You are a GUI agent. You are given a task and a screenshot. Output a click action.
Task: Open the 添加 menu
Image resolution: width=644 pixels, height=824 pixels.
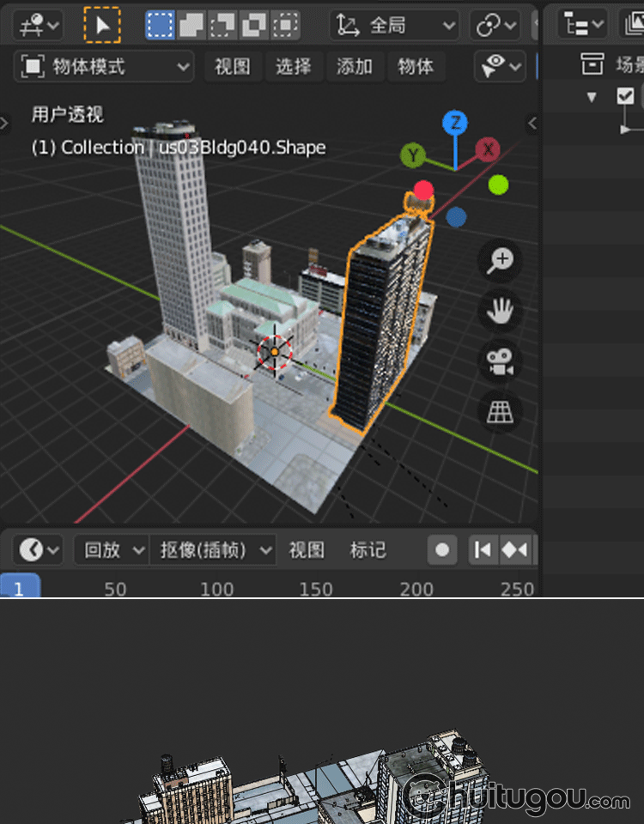354,66
